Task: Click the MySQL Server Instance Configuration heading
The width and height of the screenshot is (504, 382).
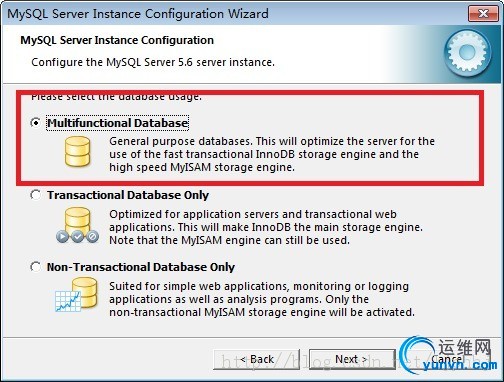Action: (117, 40)
